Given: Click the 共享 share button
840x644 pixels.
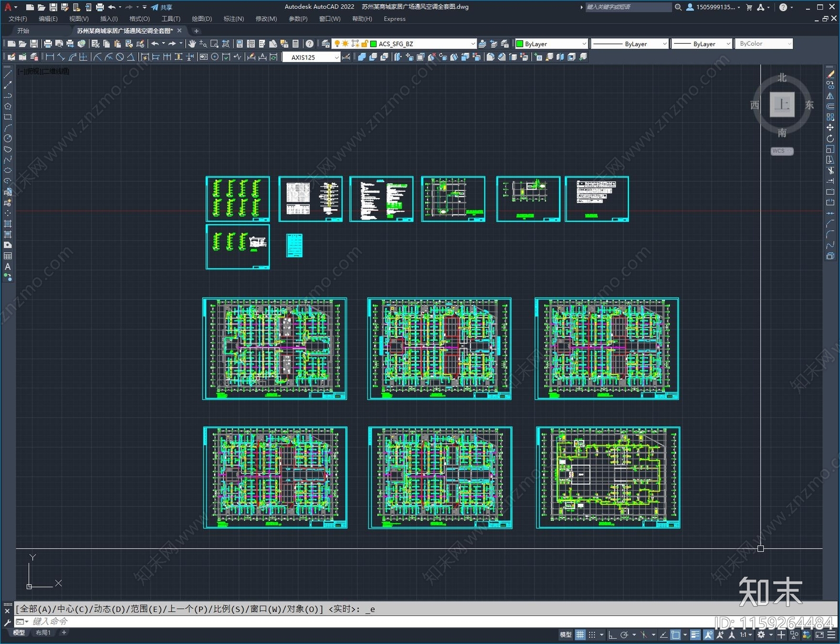Looking at the screenshot, I should (x=162, y=7).
